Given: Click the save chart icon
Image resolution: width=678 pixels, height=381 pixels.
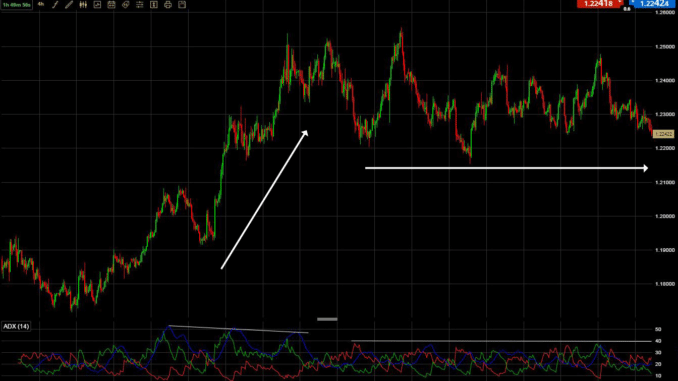Looking at the screenshot, I should click(x=182, y=5).
